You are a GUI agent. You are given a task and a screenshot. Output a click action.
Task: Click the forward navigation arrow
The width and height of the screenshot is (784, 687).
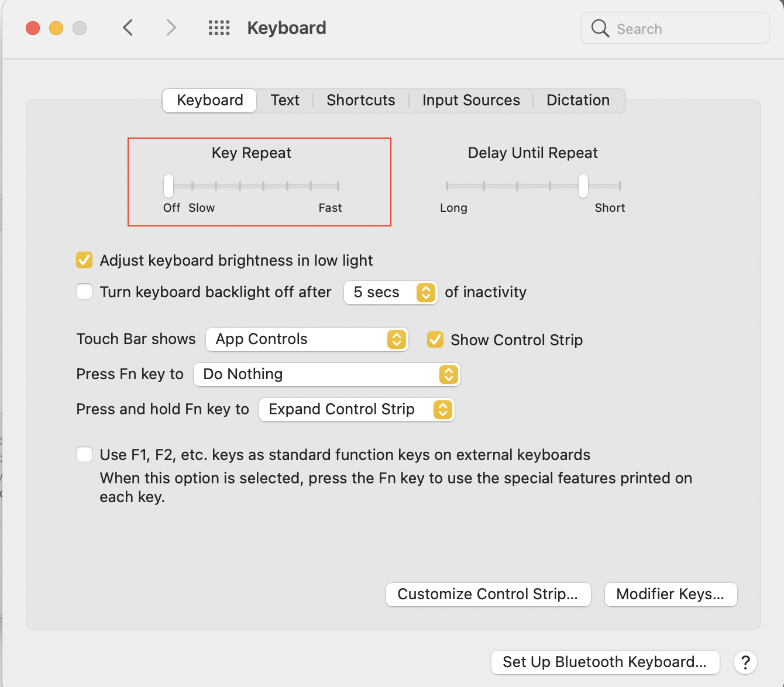tap(171, 28)
